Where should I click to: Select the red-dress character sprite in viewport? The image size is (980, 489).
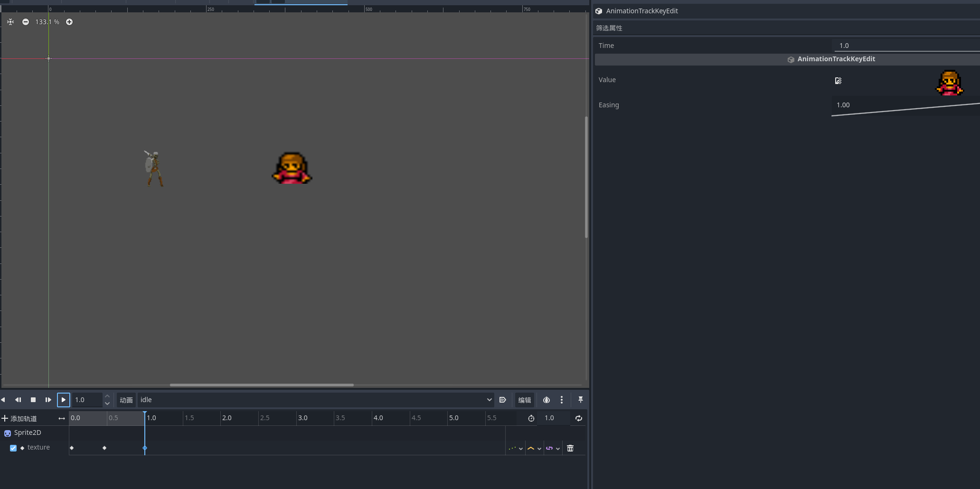(x=292, y=168)
